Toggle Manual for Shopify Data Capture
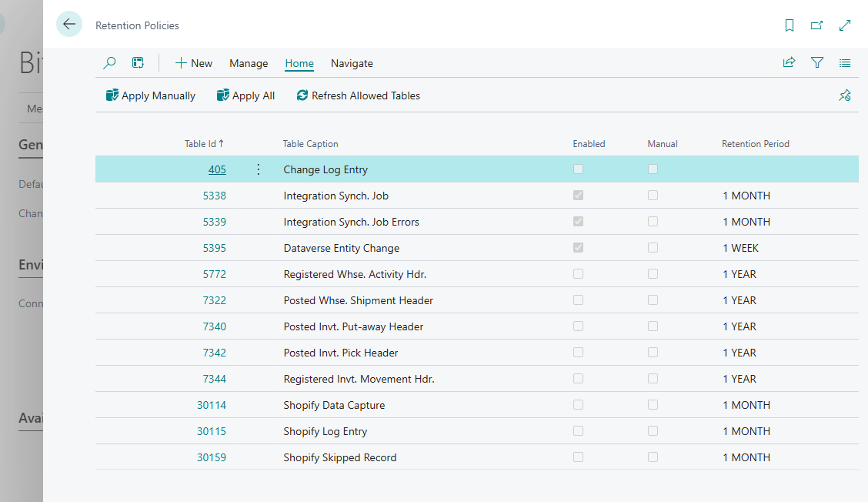This screenshot has height=502, width=868. point(653,404)
